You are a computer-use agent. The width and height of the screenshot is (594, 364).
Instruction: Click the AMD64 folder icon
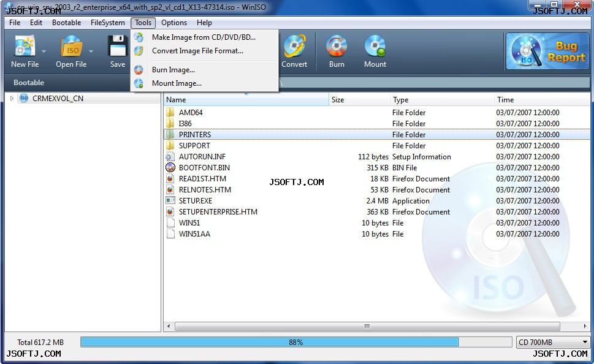coord(170,113)
